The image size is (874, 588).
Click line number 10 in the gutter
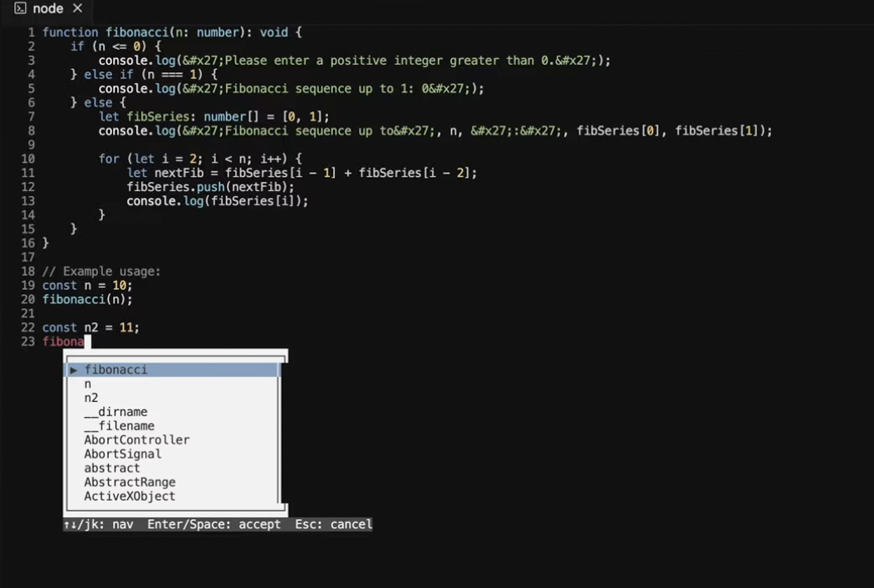(x=28, y=159)
